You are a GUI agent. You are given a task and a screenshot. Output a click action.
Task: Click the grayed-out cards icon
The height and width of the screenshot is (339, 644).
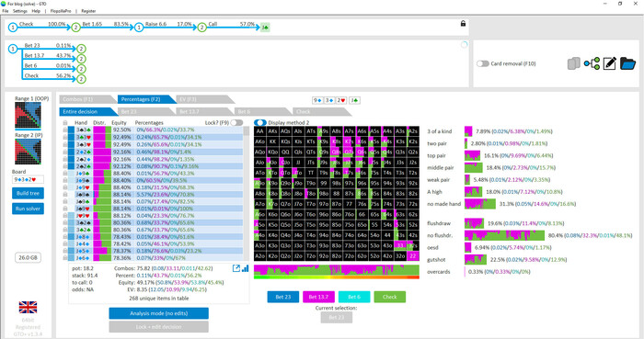tap(574, 63)
